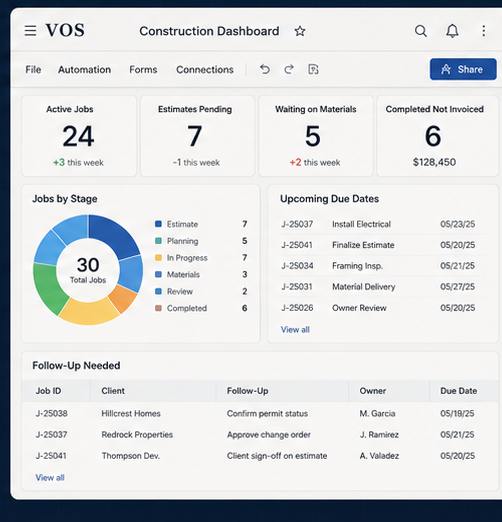Open the search magnifier icon

[421, 31]
